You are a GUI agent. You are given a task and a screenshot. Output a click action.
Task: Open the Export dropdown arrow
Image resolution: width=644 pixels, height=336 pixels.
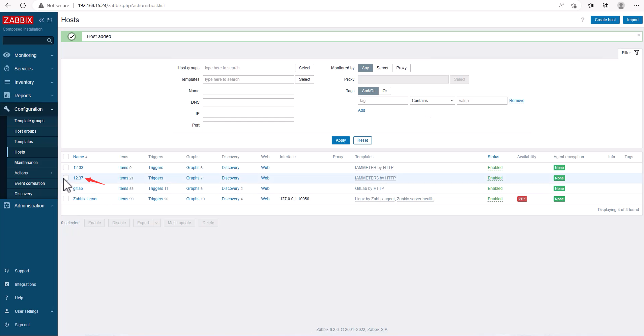(x=157, y=223)
